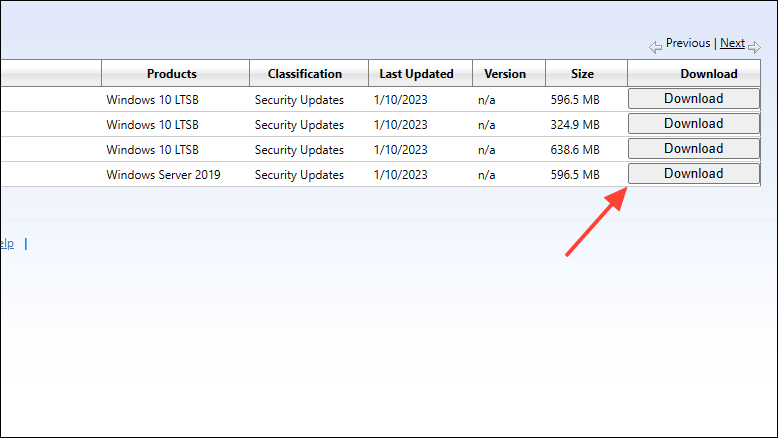Open the Next results page link
The width and height of the screenshot is (778, 438).
[732, 43]
